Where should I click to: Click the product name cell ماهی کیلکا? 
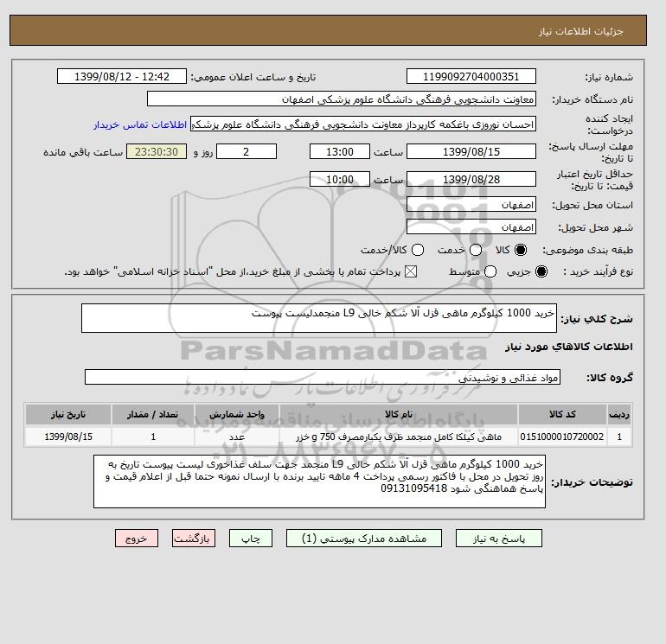coord(399,437)
